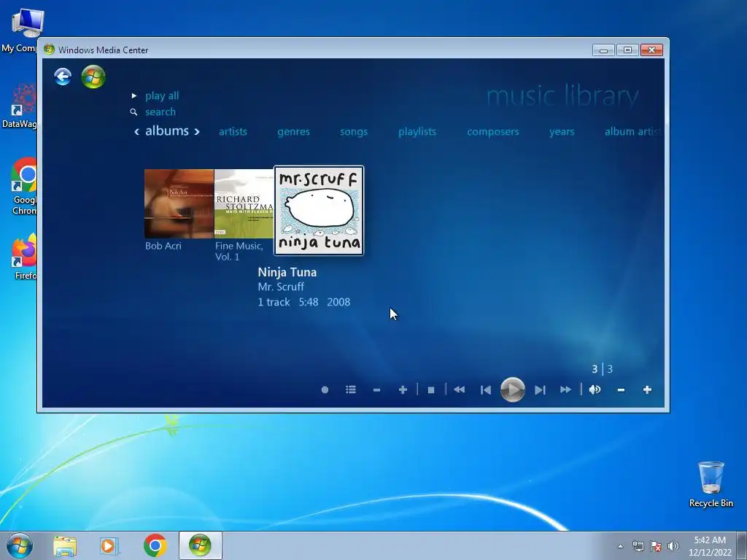Fast forward using double right arrows

pos(565,390)
